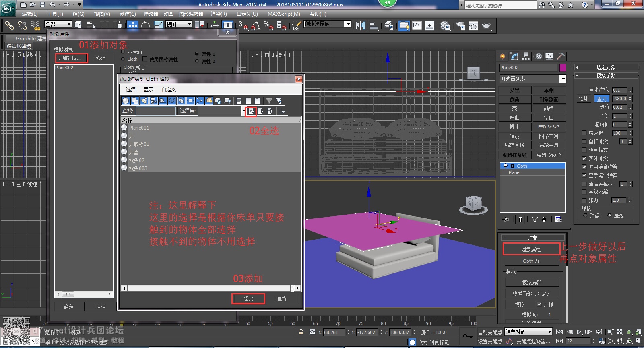The width and height of the screenshot is (644, 348).
Task: Select the Link tool in main toolbar
Action: click(x=9, y=25)
